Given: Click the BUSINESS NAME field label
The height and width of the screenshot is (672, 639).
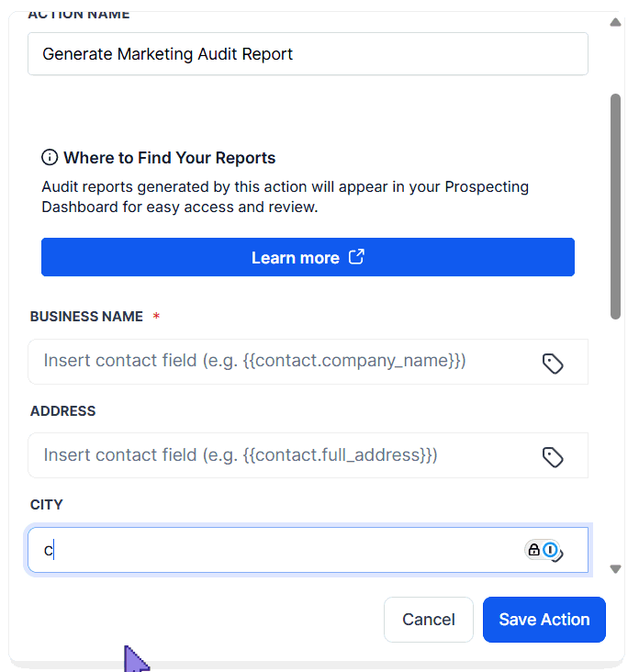Looking at the screenshot, I should tap(86, 317).
